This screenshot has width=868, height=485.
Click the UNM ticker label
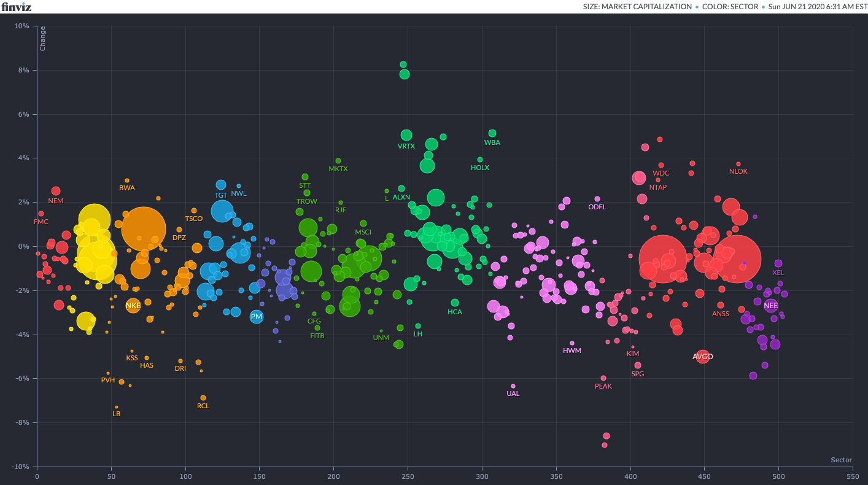pos(381,338)
